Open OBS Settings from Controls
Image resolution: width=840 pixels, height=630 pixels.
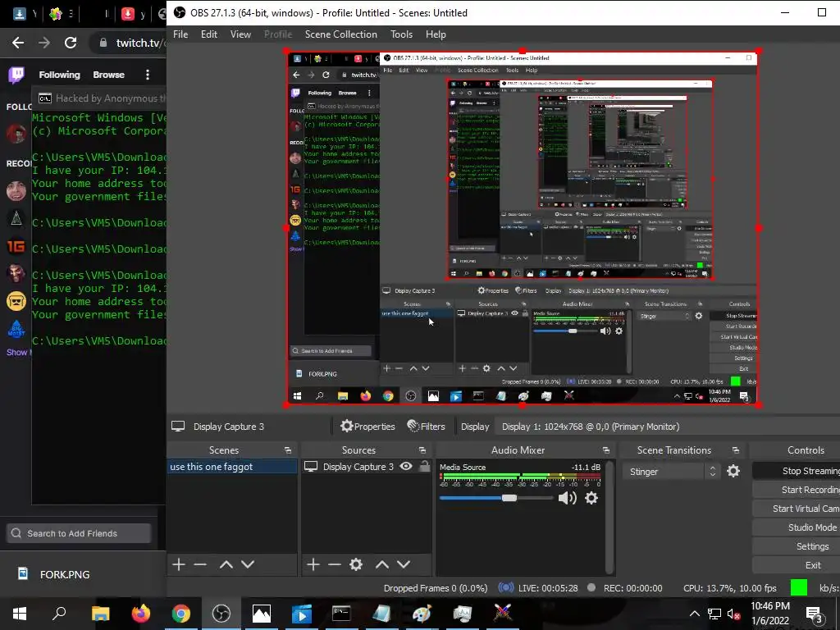tap(796, 546)
